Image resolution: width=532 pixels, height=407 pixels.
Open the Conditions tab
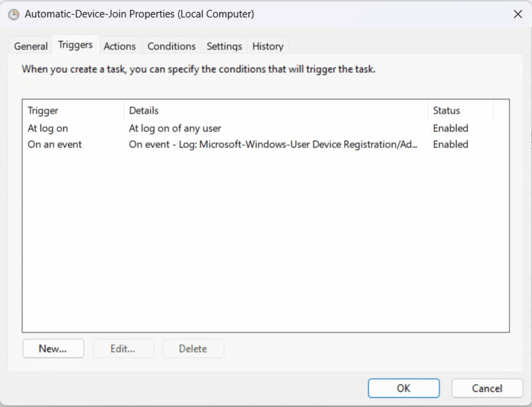coord(171,46)
